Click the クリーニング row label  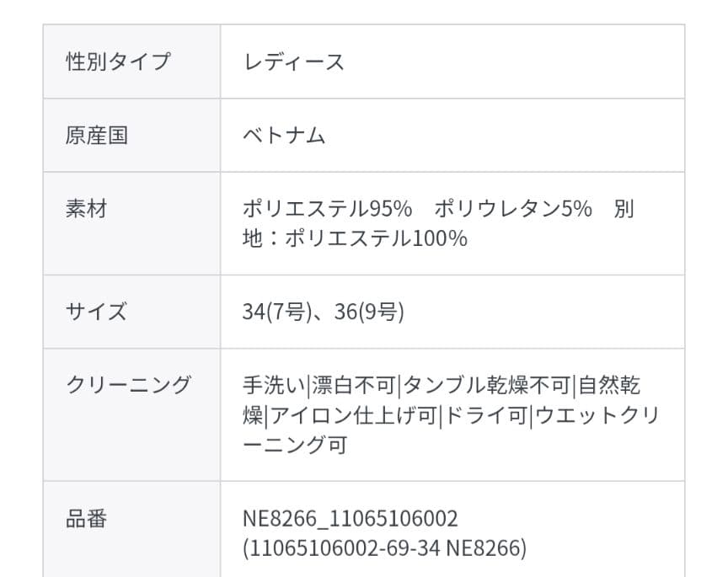pos(129,385)
